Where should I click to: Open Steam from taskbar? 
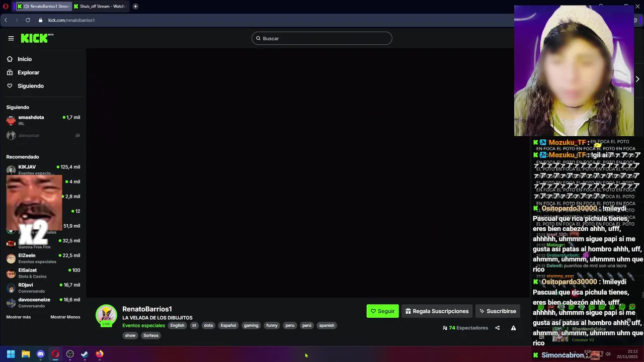(85, 354)
